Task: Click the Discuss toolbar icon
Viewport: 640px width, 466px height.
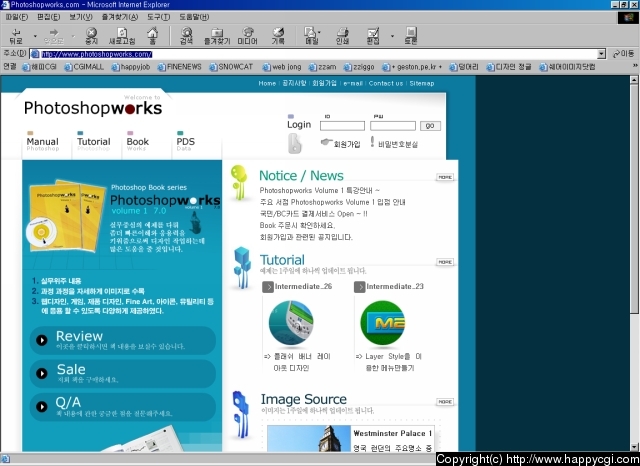Action: 411,36
